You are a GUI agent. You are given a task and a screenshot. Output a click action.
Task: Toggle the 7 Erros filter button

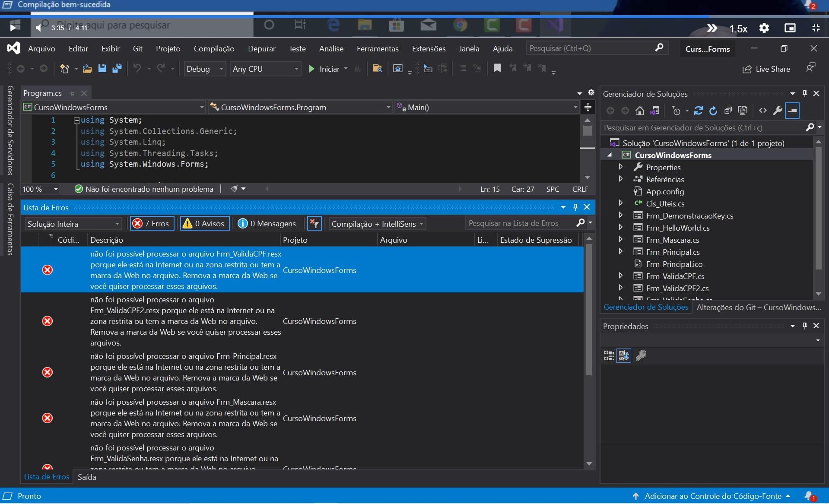[152, 223]
